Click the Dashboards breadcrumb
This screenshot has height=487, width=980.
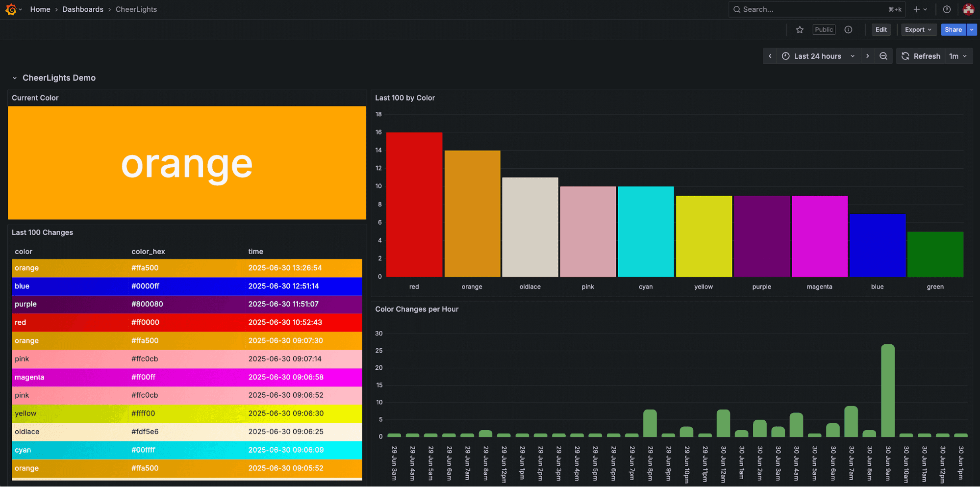coord(83,9)
